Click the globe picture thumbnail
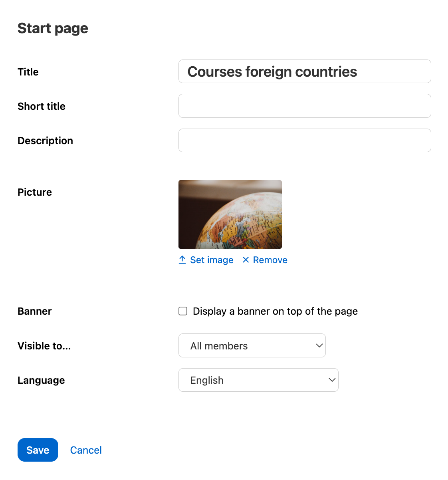 pyautogui.click(x=230, y=214)
